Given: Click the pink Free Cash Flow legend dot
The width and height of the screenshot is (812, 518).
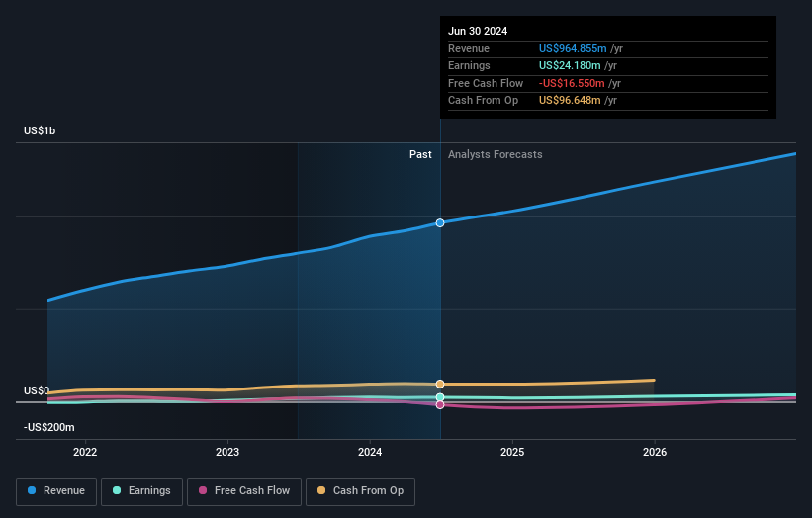Looking at the screenshot, I should (203, 490).
